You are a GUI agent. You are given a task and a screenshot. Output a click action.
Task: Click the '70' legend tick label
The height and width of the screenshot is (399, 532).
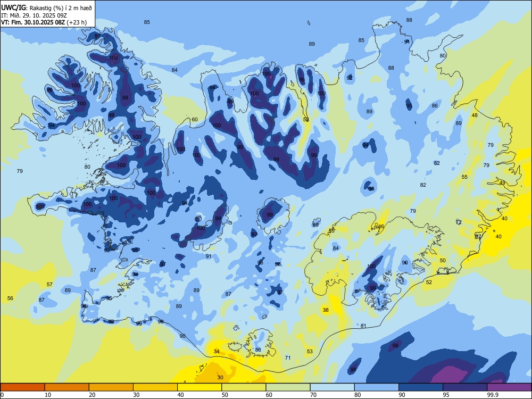[313, 395]
